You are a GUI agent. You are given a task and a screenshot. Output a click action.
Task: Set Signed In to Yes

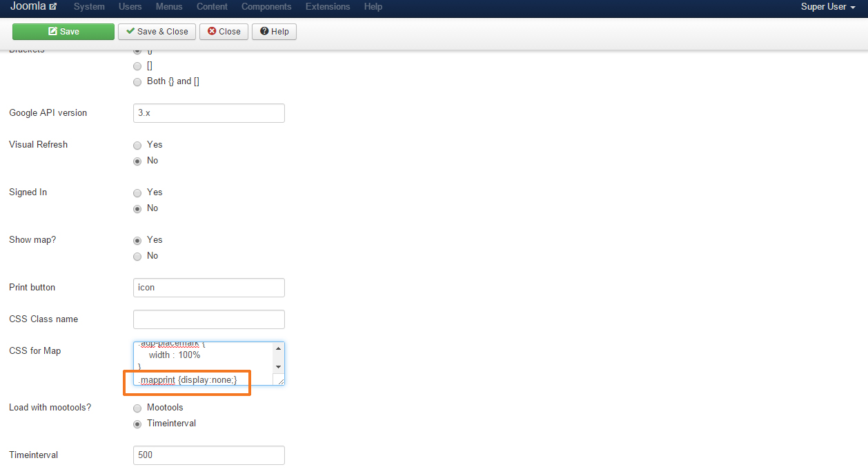pos(137,192)
